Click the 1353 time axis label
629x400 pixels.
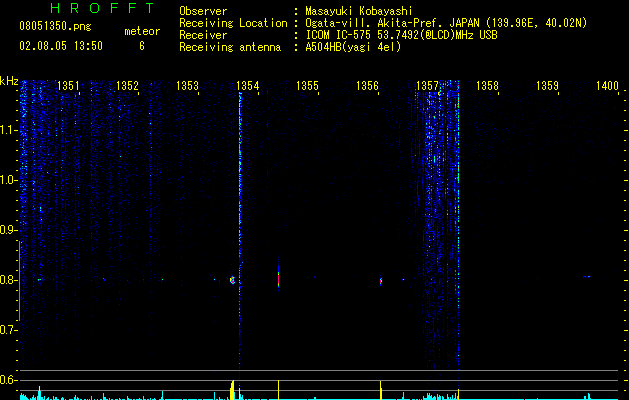[187, 86]
